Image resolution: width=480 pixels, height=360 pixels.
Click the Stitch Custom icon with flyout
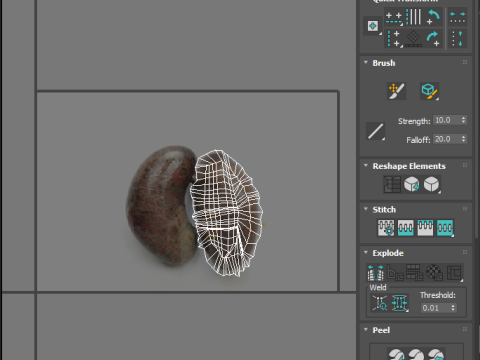coord(445,228)
